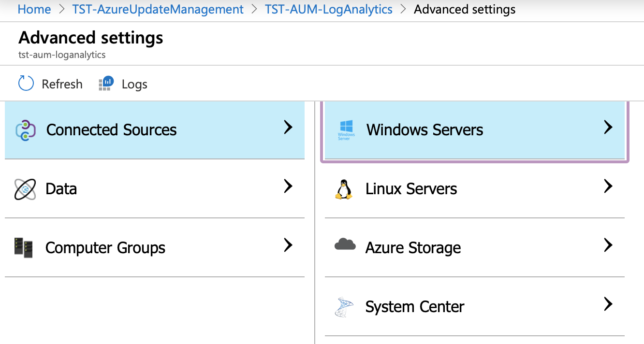
Task: Click the Advanced settings breadcrumb text
Action: pyautogui.click(x=465, y=9)
